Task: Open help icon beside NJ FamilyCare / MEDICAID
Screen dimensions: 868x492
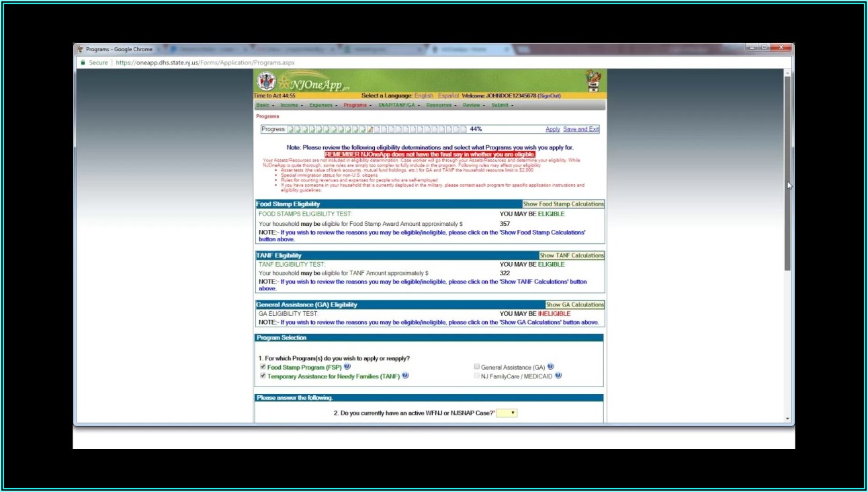Action: click(558, 376)
